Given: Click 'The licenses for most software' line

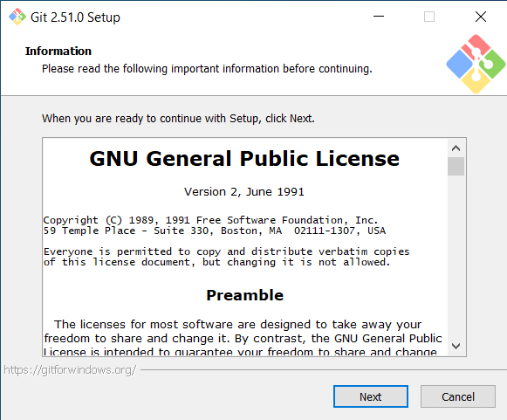Looking at the screenshot, I should (x=237, y=324).
